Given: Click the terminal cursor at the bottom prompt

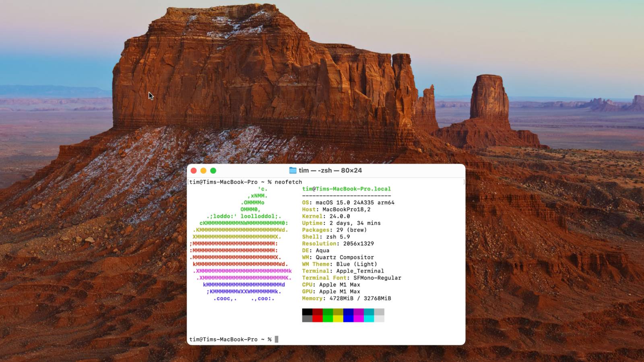Looking at the screenshot, I should (x=277, y=339).
